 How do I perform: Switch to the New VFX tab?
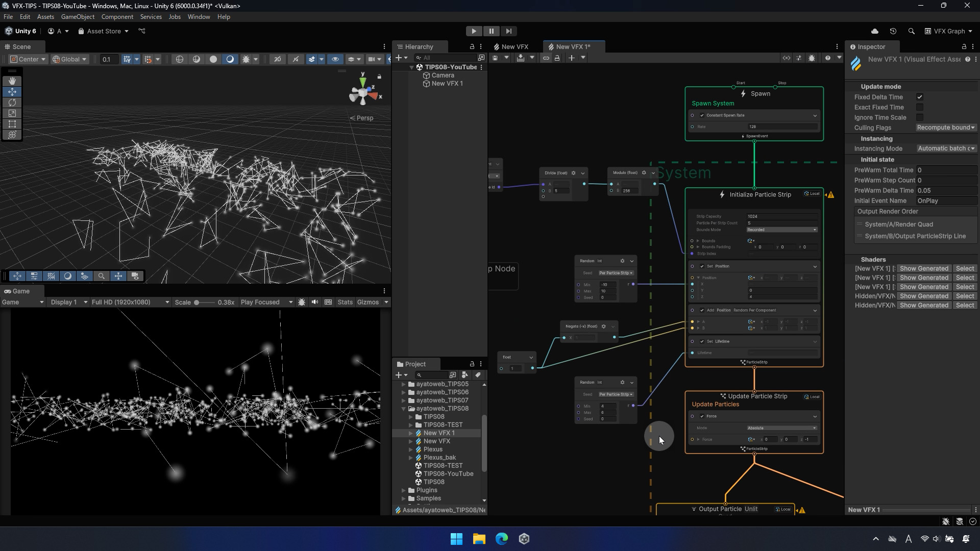(x=511, y=46)
